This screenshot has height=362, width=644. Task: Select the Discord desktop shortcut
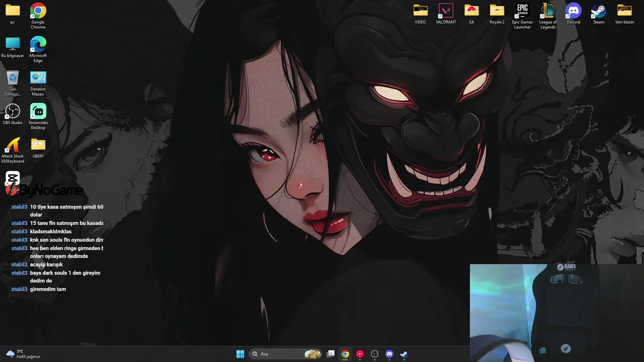click(573, 14)
